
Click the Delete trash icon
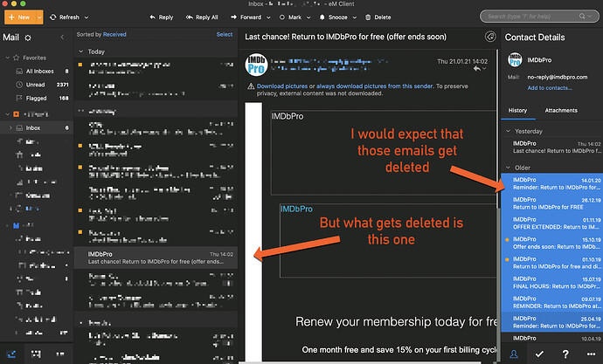368,17
